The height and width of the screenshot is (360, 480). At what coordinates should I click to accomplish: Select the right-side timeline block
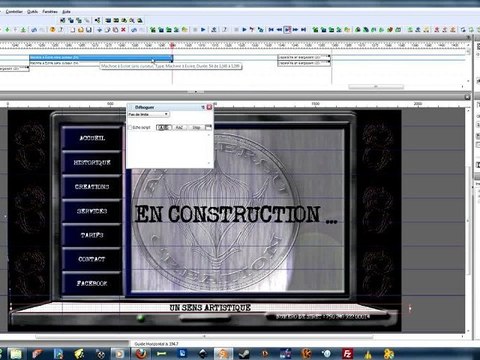(304, 58)
